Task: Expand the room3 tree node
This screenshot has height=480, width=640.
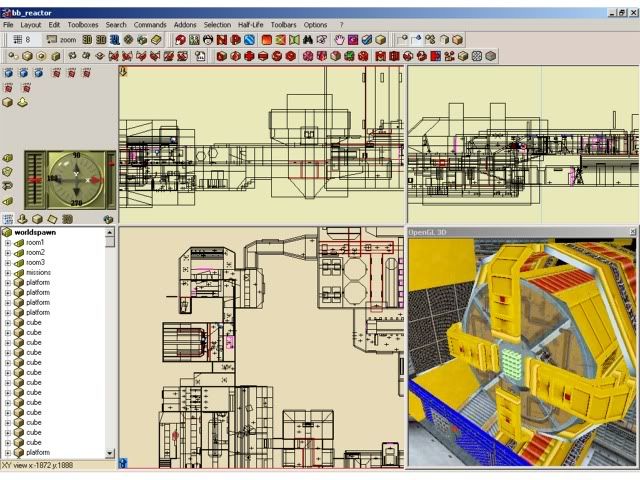Action: [x=7, y=262]
